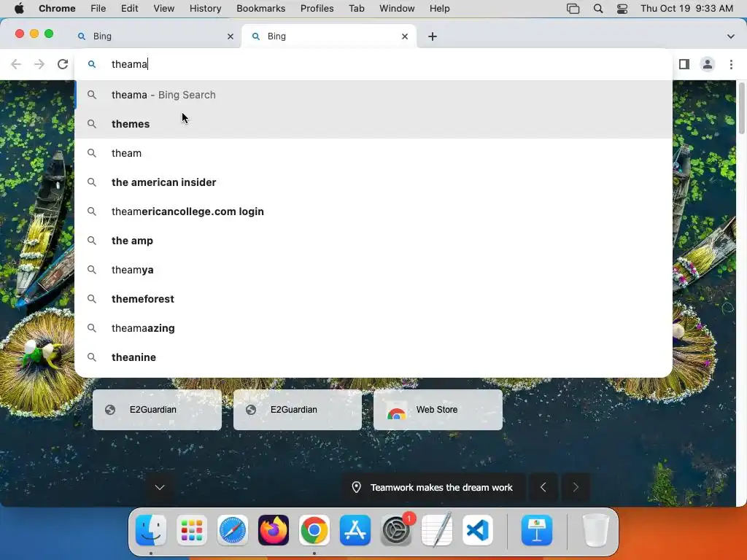This screenshot has height=560, width=747.
Task: Launch Firefox from the Dock
Action: pos(274,530)
